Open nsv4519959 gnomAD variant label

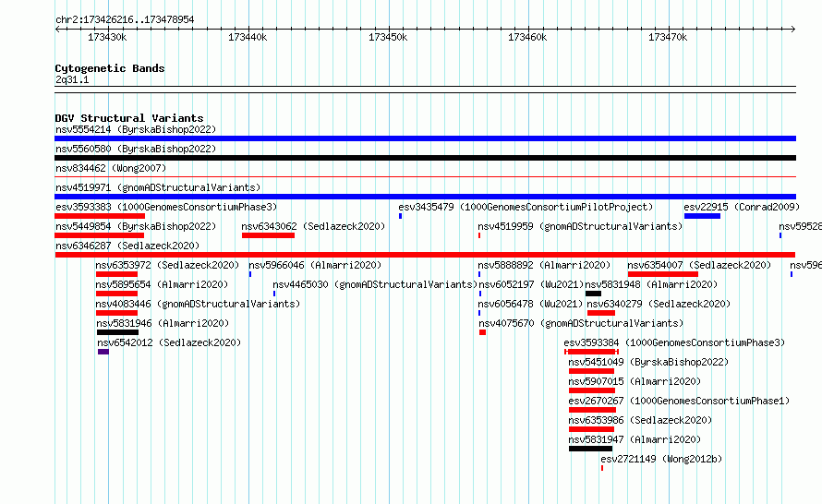[x=580, y=226]
